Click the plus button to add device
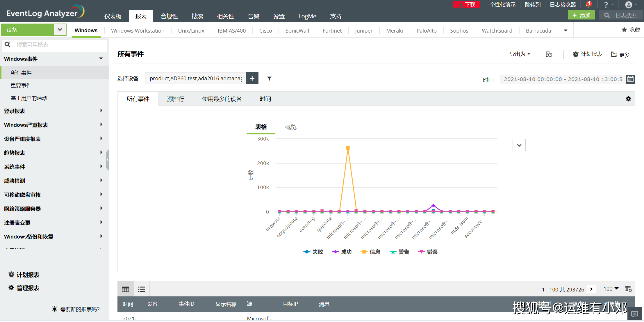Viewport: 644px width, 322px height. click(252, 79)
